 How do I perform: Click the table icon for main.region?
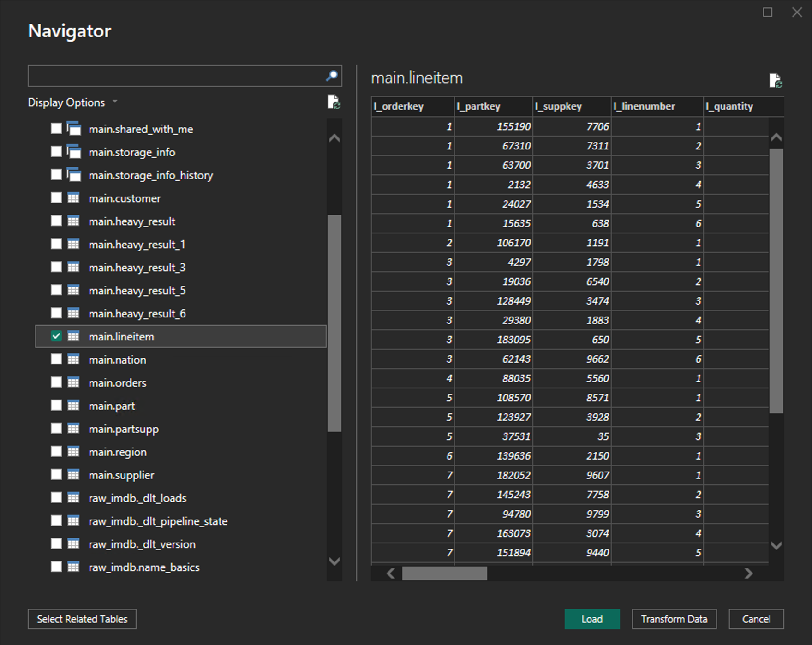[x=73, y=452]
